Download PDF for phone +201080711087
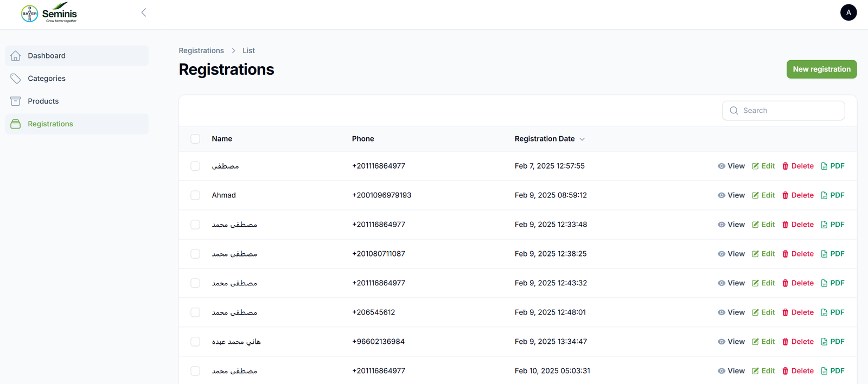Screen dimensions: 868x384 (833, 254)
